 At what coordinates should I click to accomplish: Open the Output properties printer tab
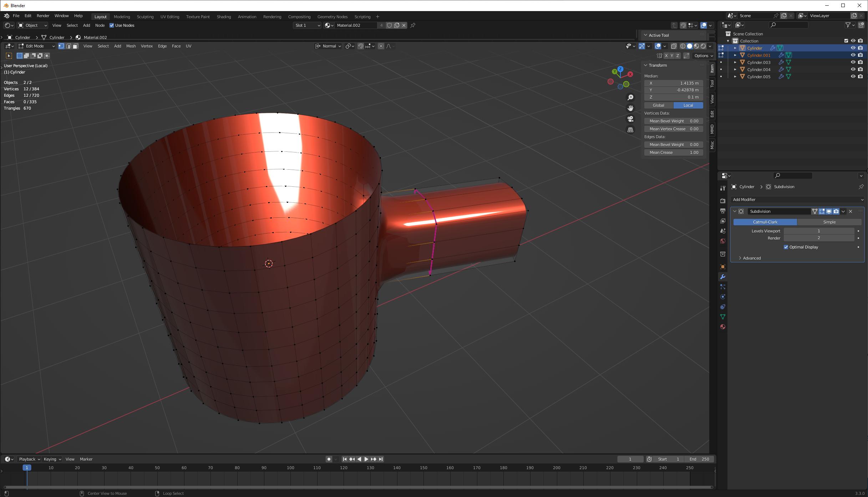pos(722,211)
